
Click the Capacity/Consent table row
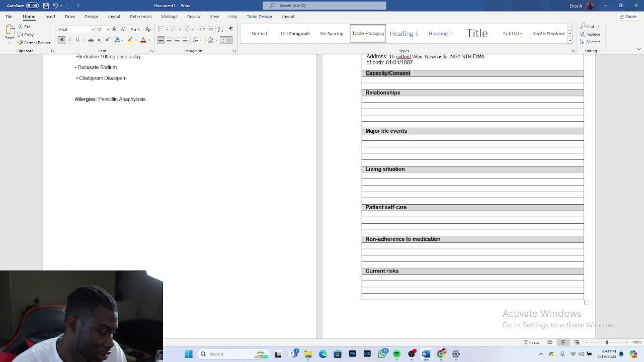click(x=472, y=73)
